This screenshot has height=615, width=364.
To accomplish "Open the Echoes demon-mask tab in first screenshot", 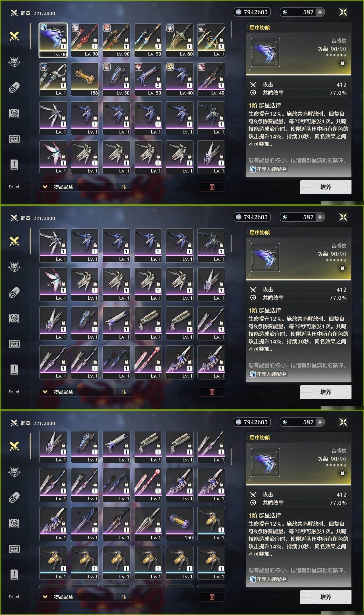I will 14,61.
